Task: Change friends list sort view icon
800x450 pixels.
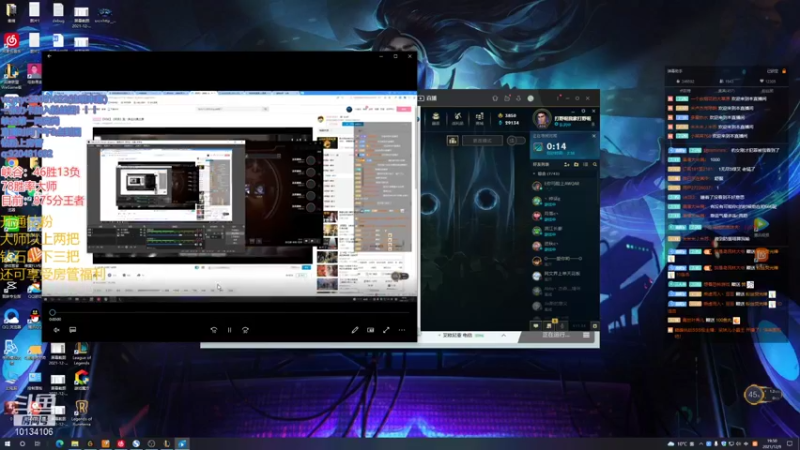Action: (585, 165)
